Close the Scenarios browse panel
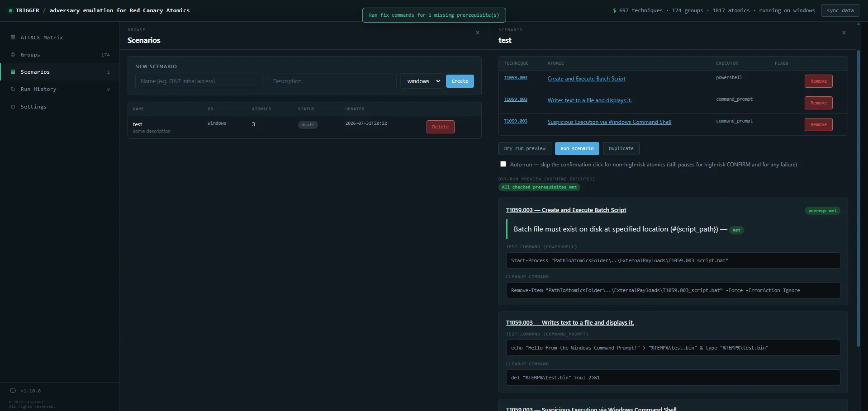The image size is (868, 411). tap(478, 33)
